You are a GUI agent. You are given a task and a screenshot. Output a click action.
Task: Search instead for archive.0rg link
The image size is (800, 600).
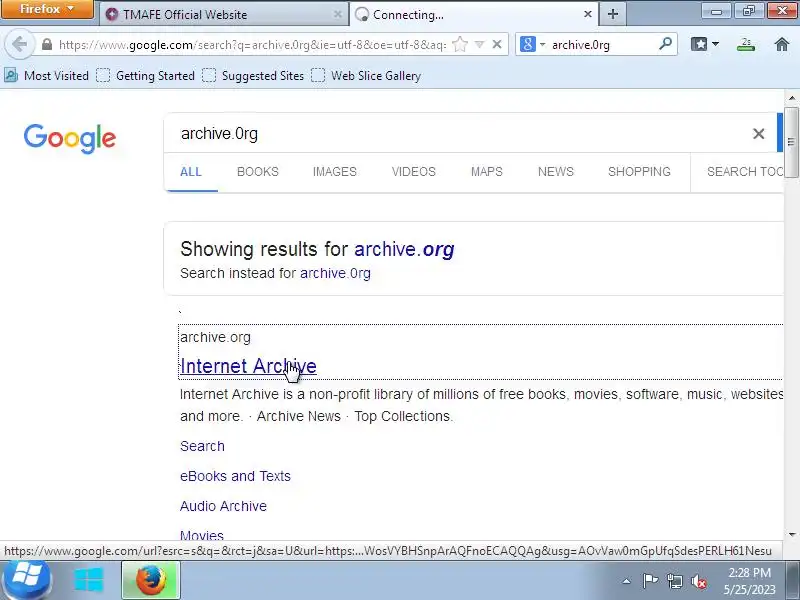click(335, 273)
